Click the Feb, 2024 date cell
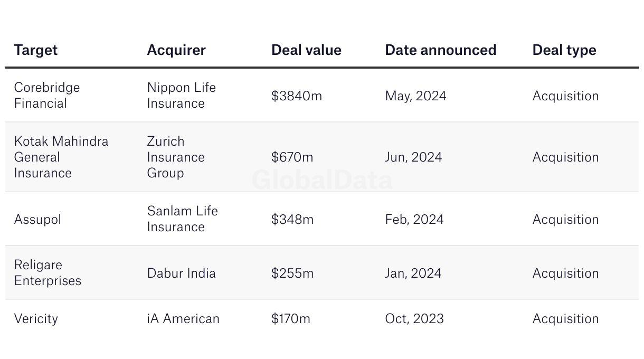Viewport: 644px width, 359px height. pos(414,220)
